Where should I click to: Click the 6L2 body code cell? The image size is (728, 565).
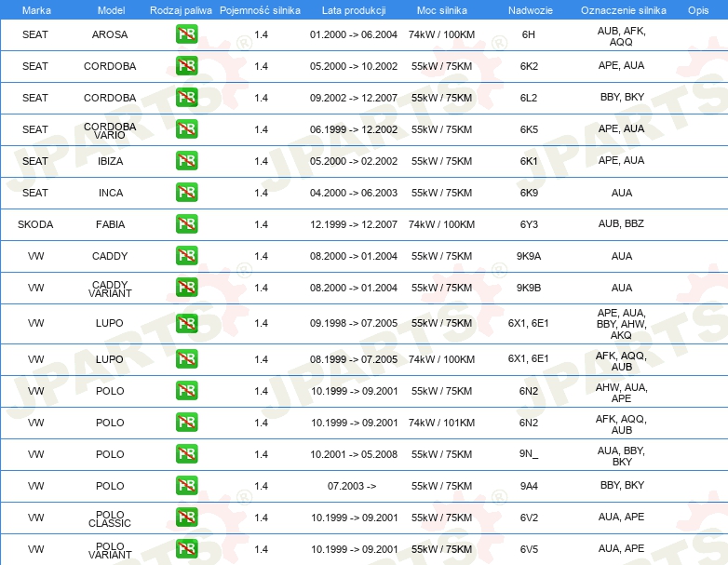point(529,98)
